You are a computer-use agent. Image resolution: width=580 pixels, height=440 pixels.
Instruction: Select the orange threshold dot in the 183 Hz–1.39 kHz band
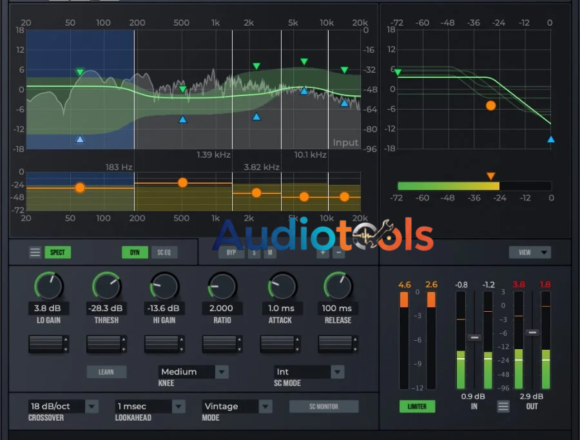pos(182,183)
